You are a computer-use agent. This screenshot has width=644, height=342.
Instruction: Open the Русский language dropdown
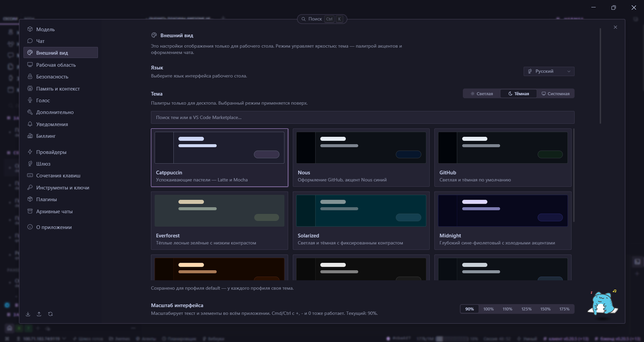pyautogui.click(x=549, y=71)
